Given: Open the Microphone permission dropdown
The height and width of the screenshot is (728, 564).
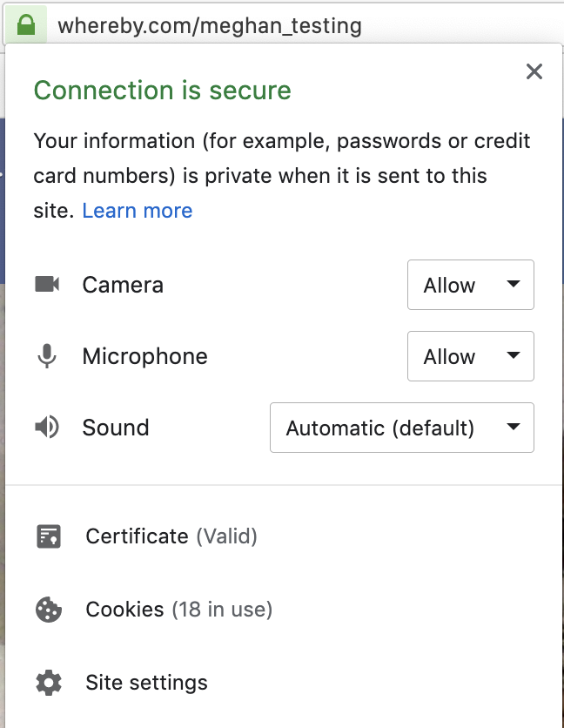Looking at the screenshot, I should point(471,356).
